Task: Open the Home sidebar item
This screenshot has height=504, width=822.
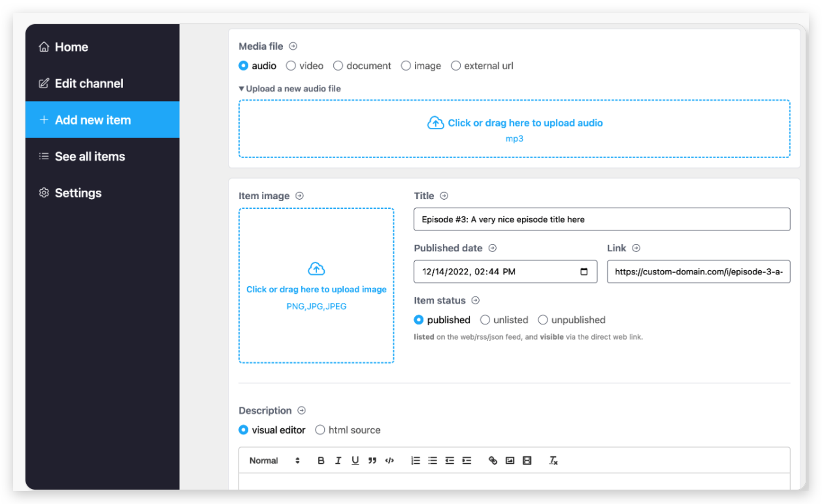Action: click(x=102, y=47)
